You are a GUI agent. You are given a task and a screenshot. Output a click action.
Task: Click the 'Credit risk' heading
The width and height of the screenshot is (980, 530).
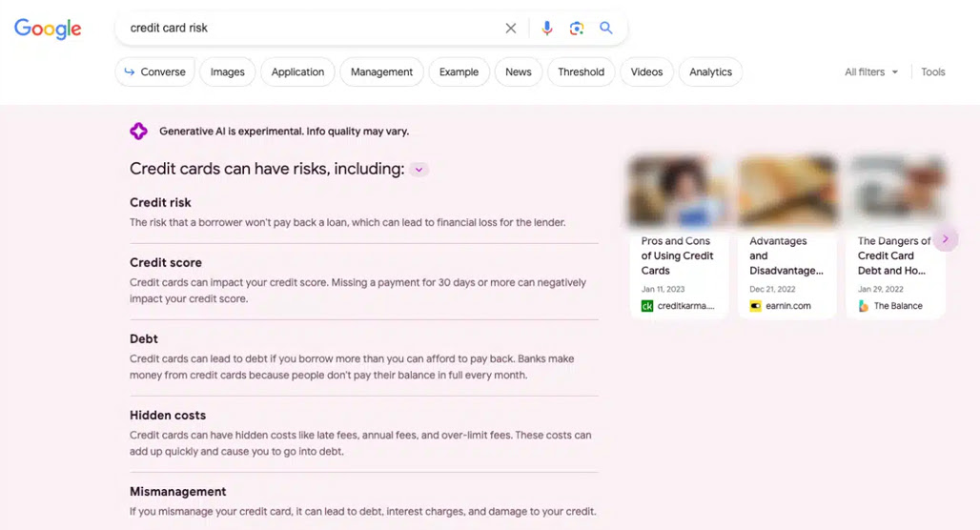160,202
